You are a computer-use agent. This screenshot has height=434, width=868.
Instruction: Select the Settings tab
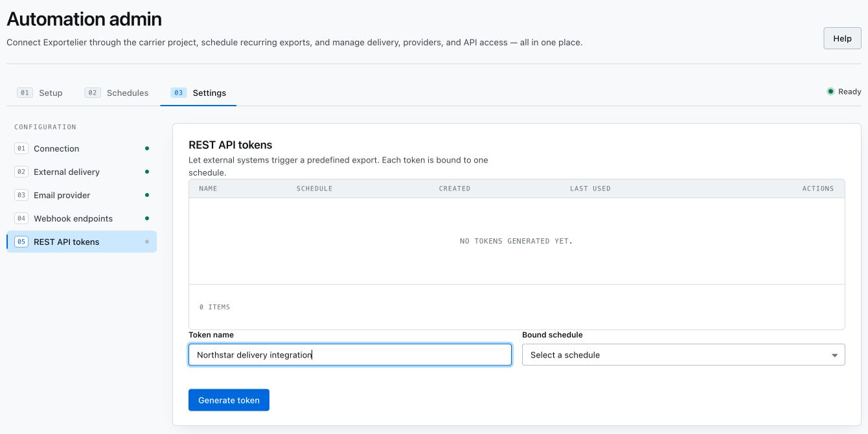tap(198, 93)
